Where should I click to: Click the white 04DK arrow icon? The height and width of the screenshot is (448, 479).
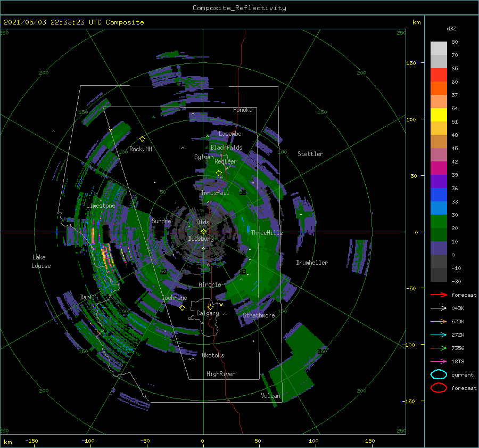coord(439,308)
